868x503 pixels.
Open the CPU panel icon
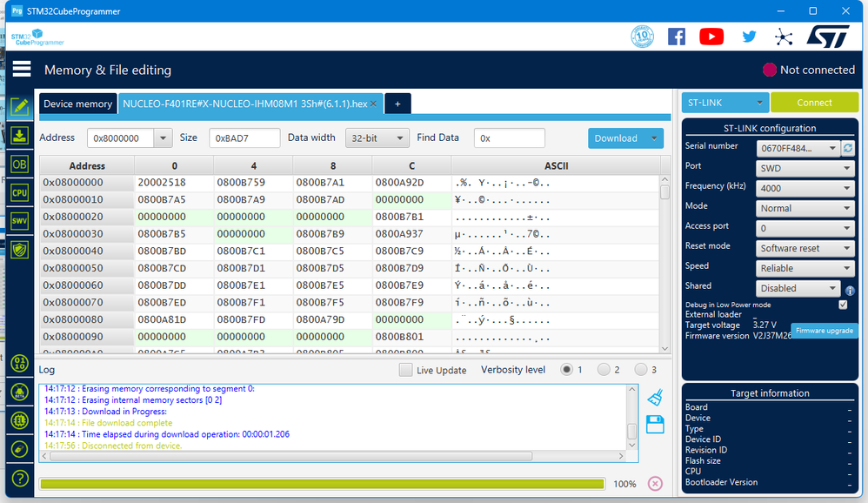[x=20, y=193]
